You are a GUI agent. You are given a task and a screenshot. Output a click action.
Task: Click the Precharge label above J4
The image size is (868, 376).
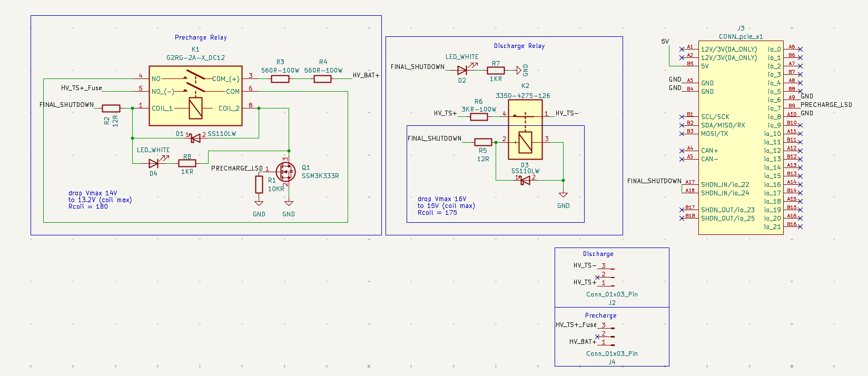tap(600, 315)
